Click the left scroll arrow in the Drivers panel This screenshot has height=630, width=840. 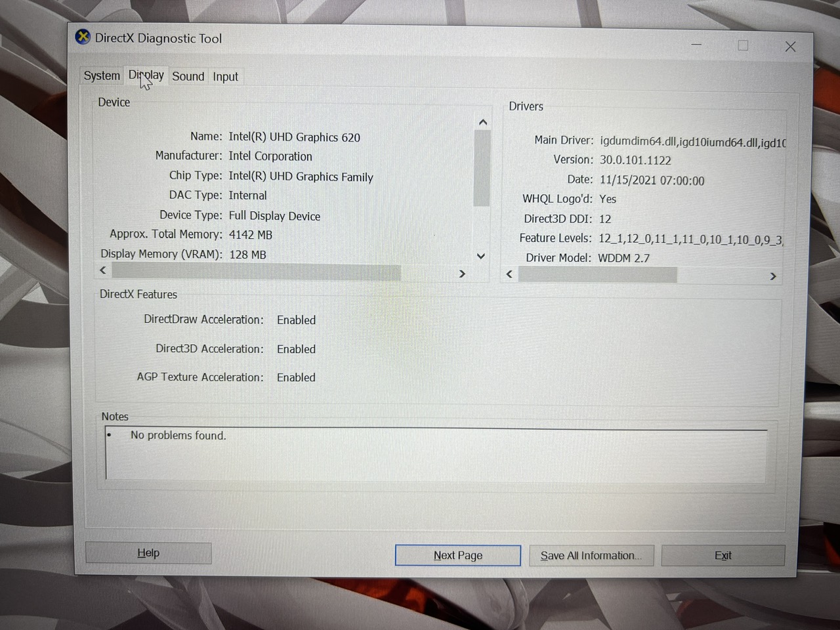pyautogui.click(x=509, y=274)
